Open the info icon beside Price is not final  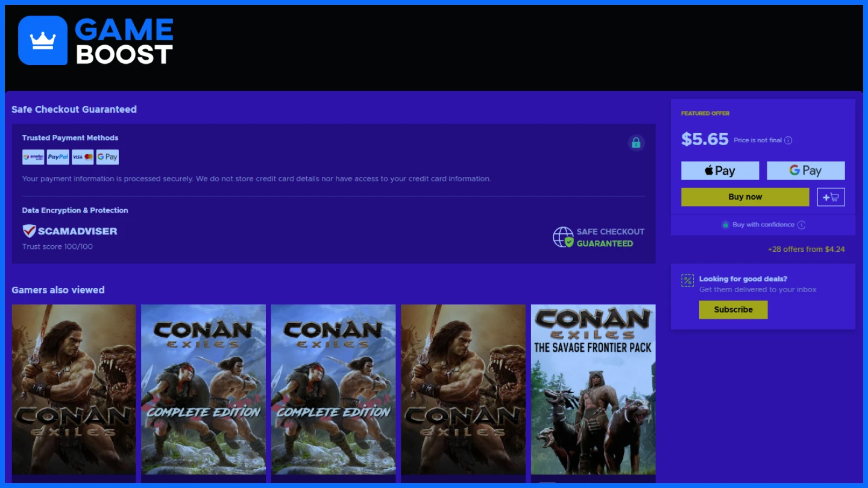click(788, 140)
